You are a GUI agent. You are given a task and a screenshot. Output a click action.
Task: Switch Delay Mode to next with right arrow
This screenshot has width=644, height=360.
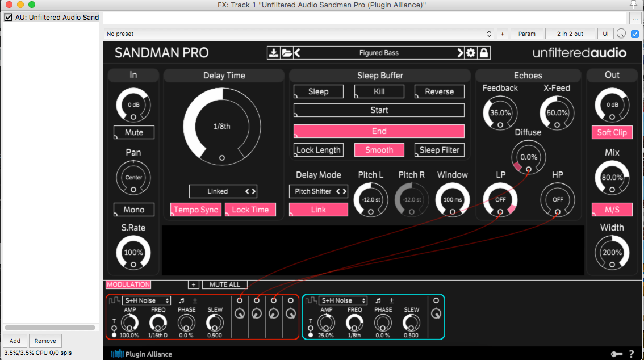344,191
